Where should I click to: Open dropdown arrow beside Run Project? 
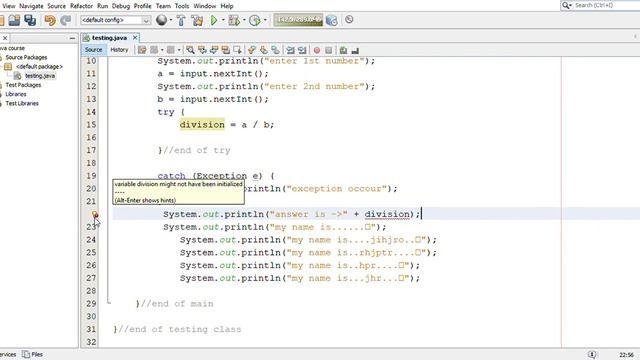(x=223, y=20)
